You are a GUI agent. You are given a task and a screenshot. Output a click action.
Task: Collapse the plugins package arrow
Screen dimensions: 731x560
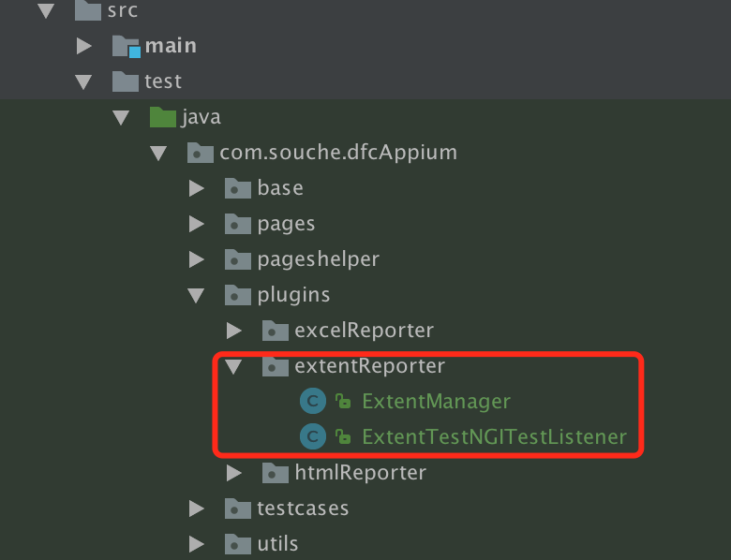pyautogui.click(x=196, y=295)
